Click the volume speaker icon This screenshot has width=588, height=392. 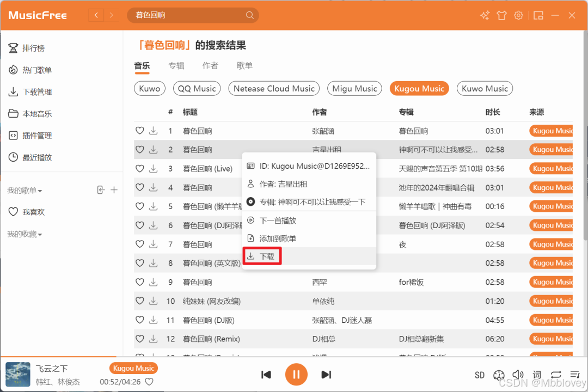pos(518,375)
